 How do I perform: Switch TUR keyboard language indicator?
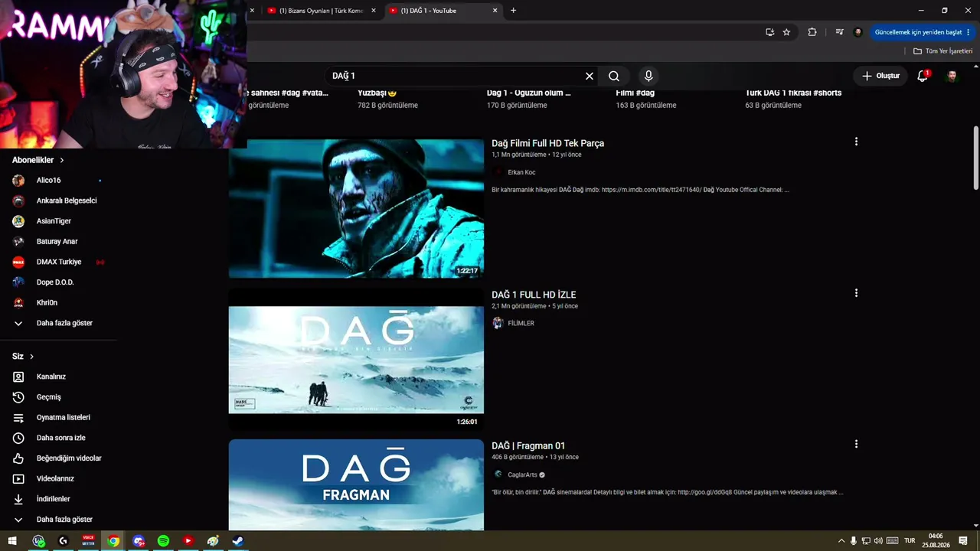point(910,541)
